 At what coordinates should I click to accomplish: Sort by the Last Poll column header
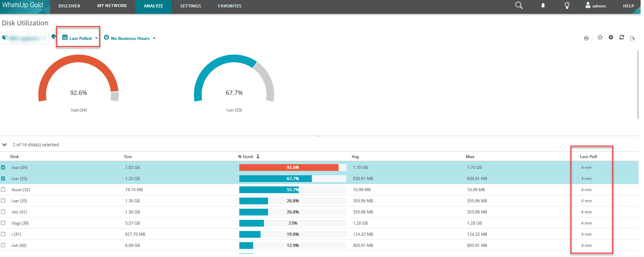pyautogui.click(x=588, y=157)
